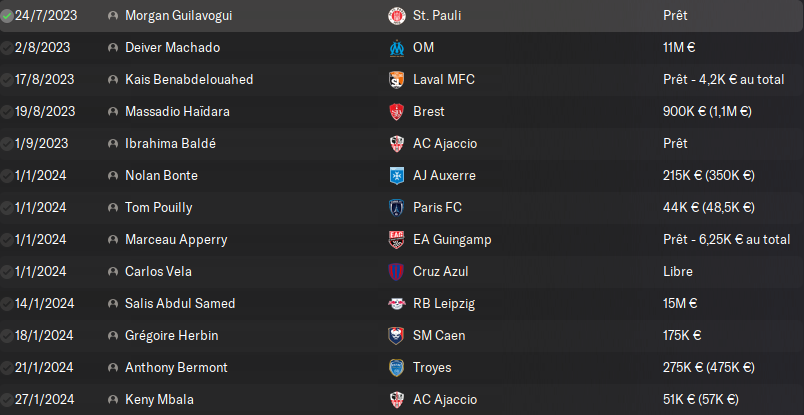
Task: Open Salis Abdul Samed's player profile
Action: (x=180, y=304)
